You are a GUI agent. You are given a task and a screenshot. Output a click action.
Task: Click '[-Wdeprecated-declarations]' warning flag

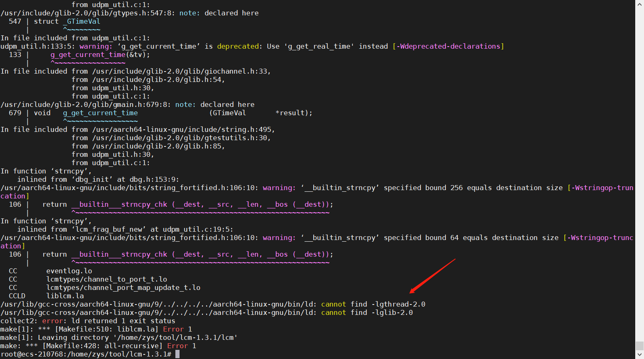[x=448, y=46]
